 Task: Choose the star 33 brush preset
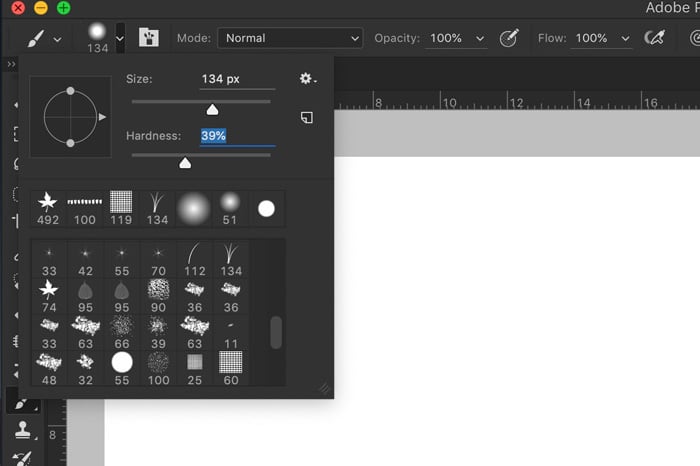pos(49,260)
